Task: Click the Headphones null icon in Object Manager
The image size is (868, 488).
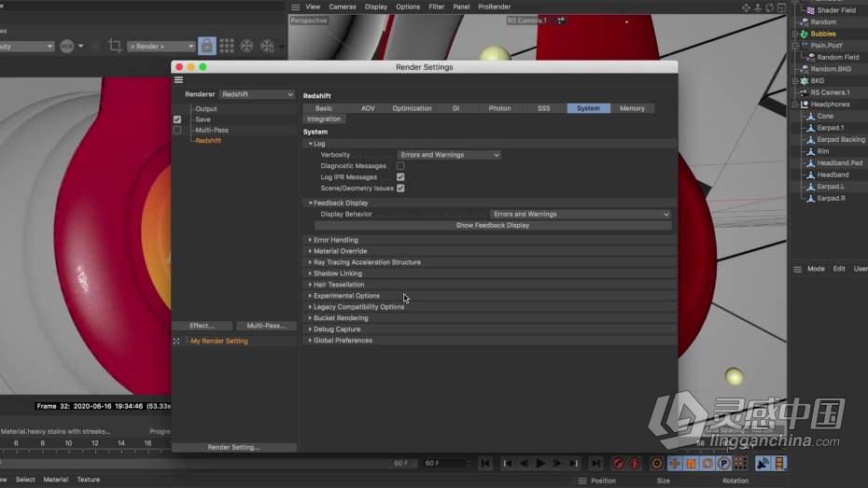Action: (x=805, y=104)
